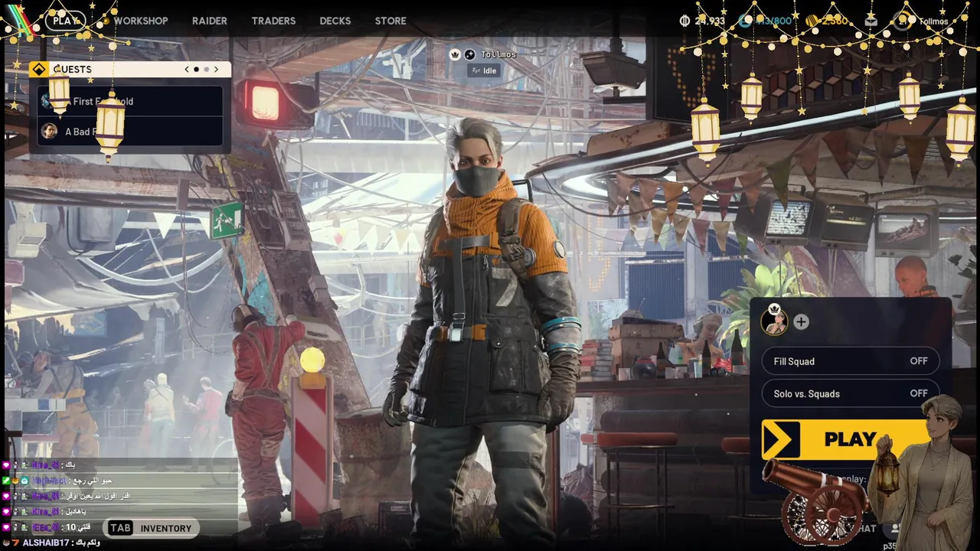Open the STORE tab
Image resolution: width=980 pixels, height=551 pixels.
pyautogui.click(x=390, y=21)
